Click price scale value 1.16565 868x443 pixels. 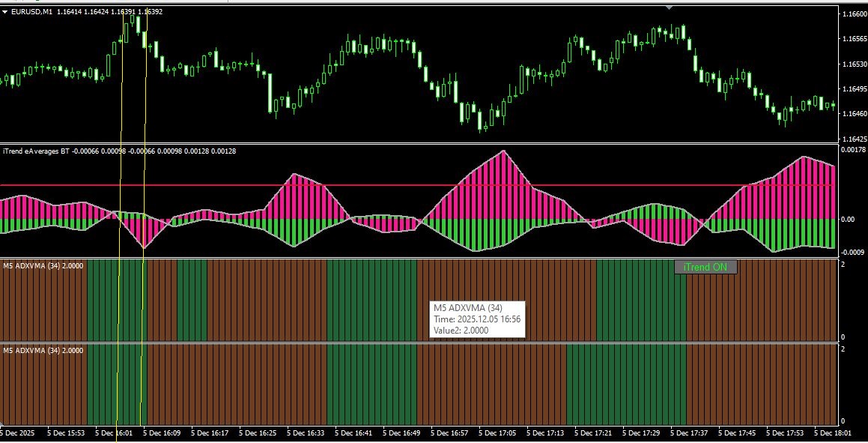pyautogui.click(x=854, y=39)
